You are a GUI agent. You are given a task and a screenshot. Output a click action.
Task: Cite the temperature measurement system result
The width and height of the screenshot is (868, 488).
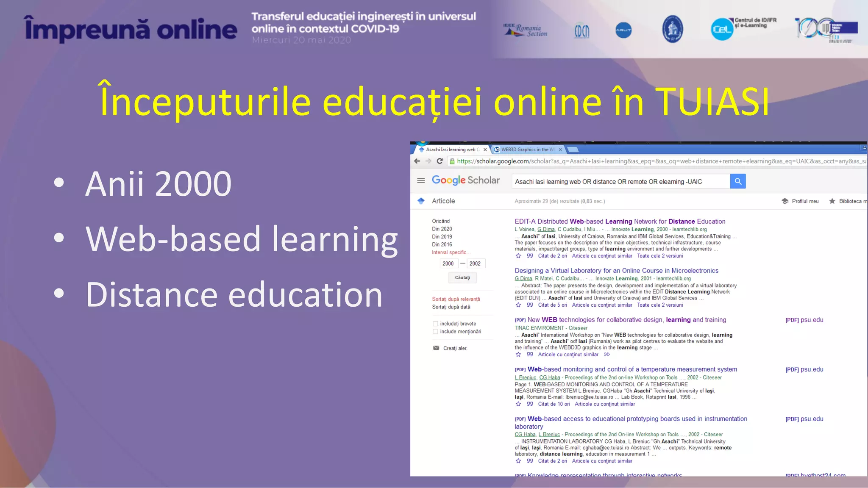tap(530, 404)
